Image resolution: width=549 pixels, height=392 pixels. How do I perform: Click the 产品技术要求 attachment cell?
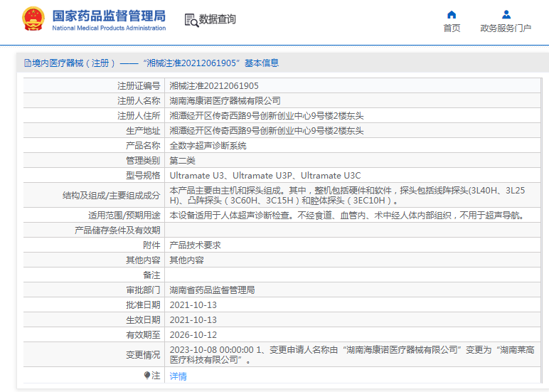(x=195, y=245)
